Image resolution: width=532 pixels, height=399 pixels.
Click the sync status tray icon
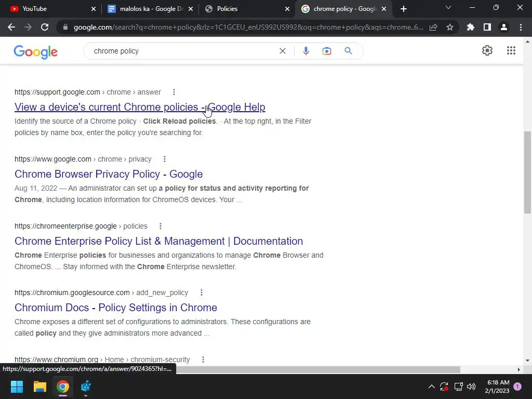[x=444, y=387]
